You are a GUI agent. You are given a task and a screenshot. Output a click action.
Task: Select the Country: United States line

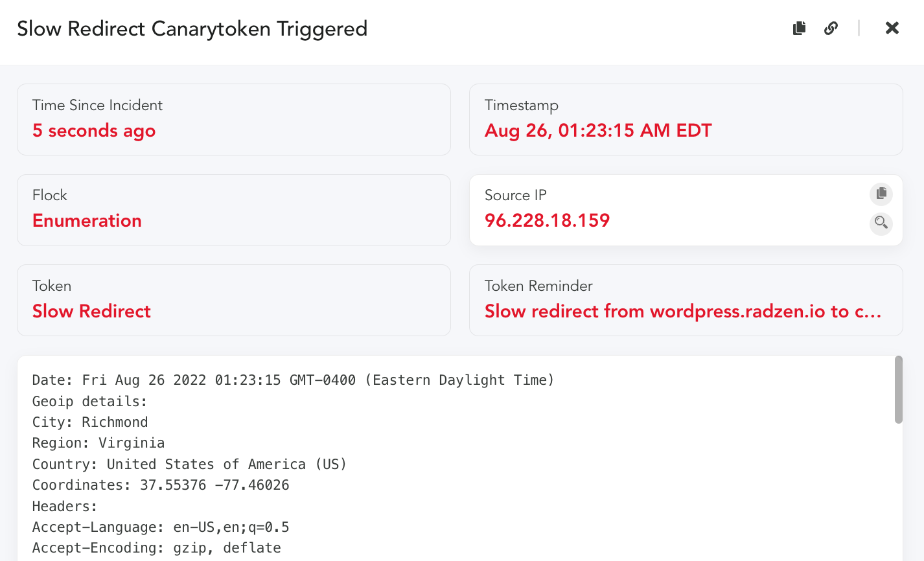[189, 464]
